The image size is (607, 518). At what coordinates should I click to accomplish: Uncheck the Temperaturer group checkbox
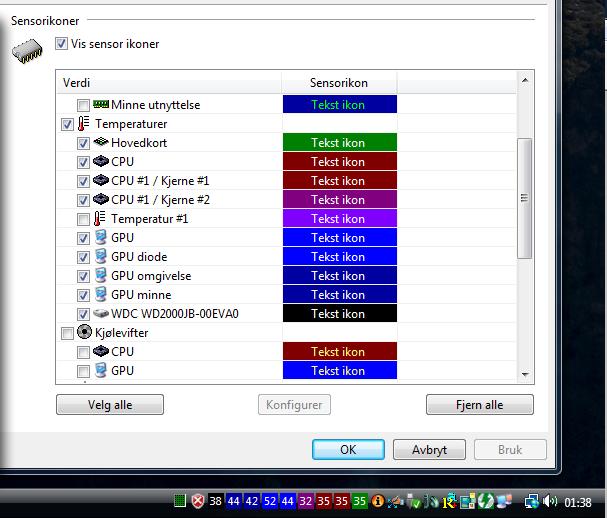click(x=67, y=124)
